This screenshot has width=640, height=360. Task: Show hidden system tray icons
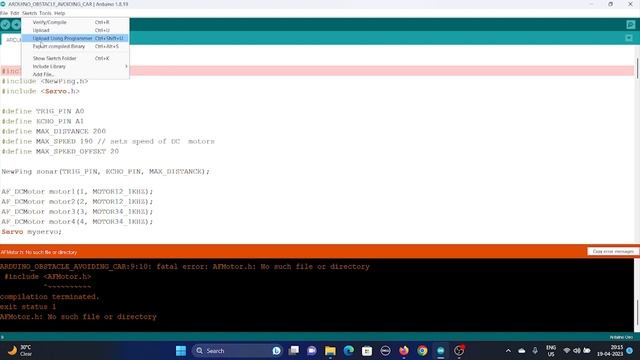pos(508,351)
